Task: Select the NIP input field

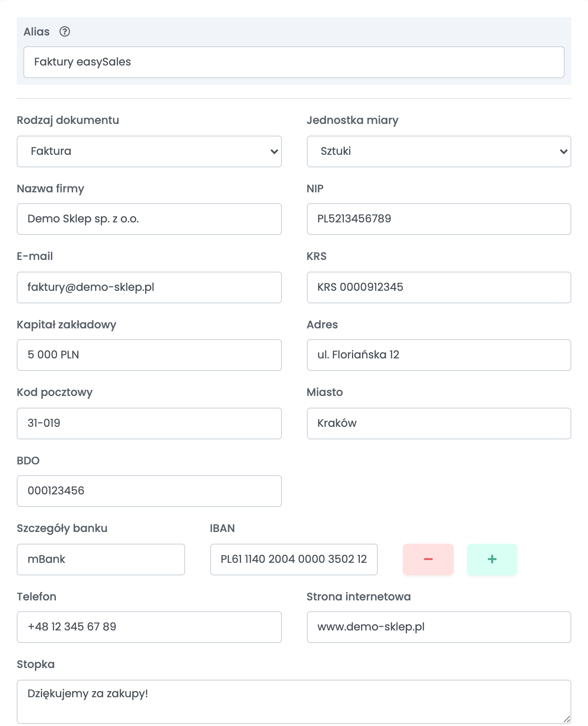Action: [x=439, y=219]
